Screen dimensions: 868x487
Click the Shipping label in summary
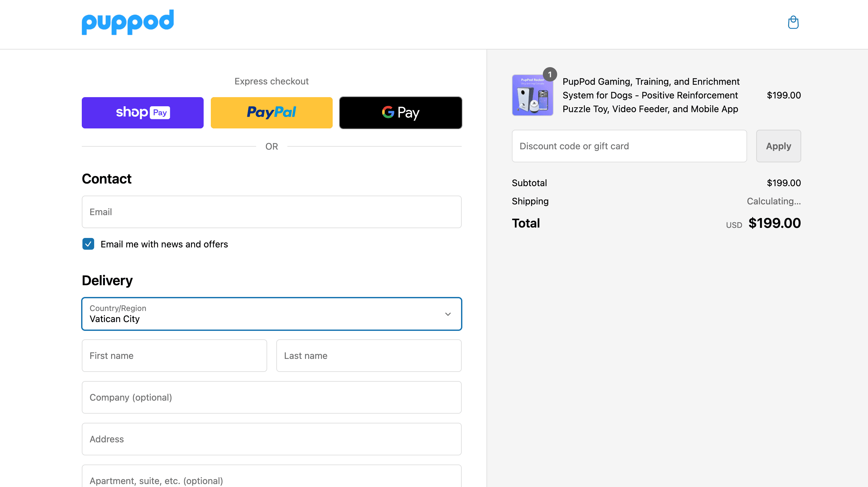(x=530, y=201)
